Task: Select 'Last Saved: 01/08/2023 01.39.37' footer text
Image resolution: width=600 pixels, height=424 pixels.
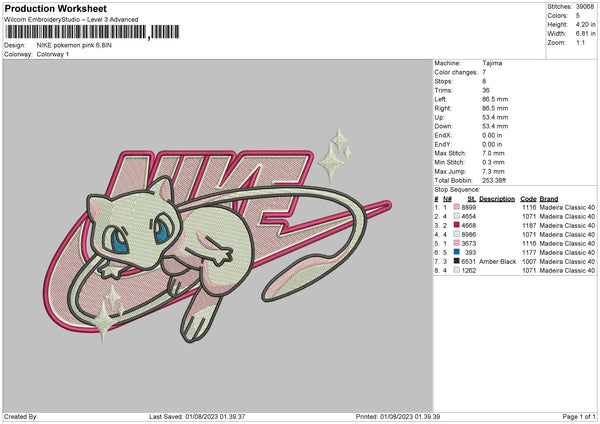Action: pyautogui.click(x=197, y=416)
